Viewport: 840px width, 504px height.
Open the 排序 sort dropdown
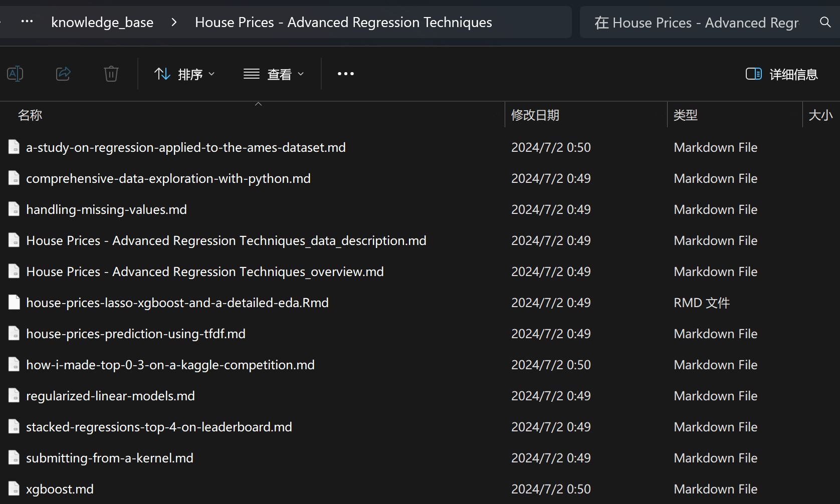[184, 74]
